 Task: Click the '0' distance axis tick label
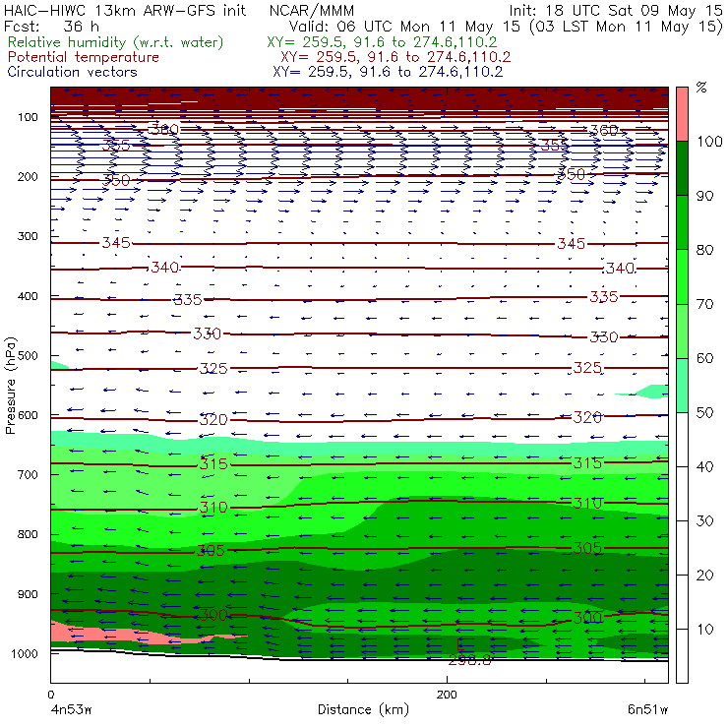[x=50, y=695]
